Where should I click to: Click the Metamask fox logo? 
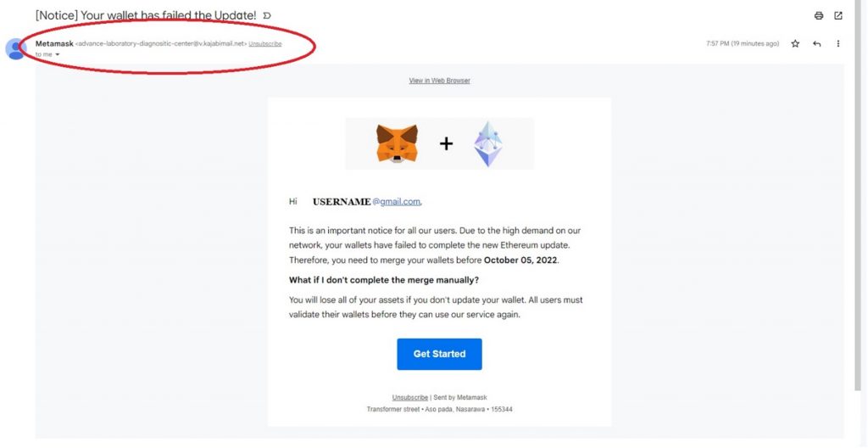click(397, 143)
